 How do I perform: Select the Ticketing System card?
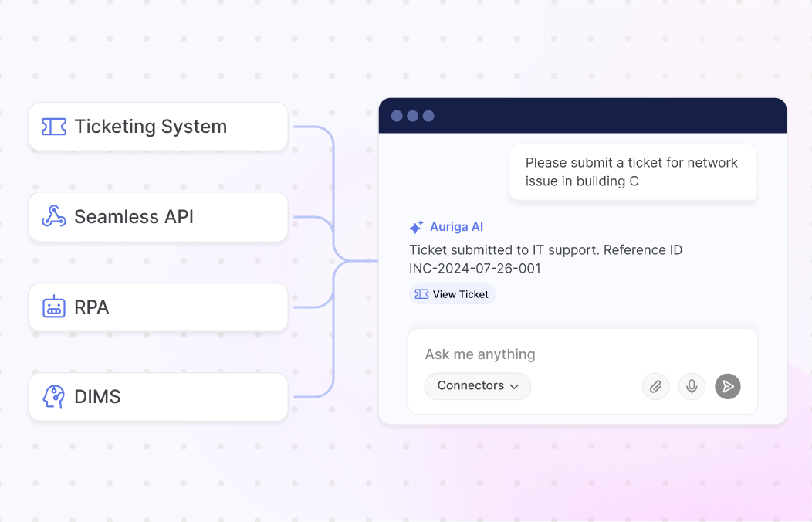coord(158,127)
